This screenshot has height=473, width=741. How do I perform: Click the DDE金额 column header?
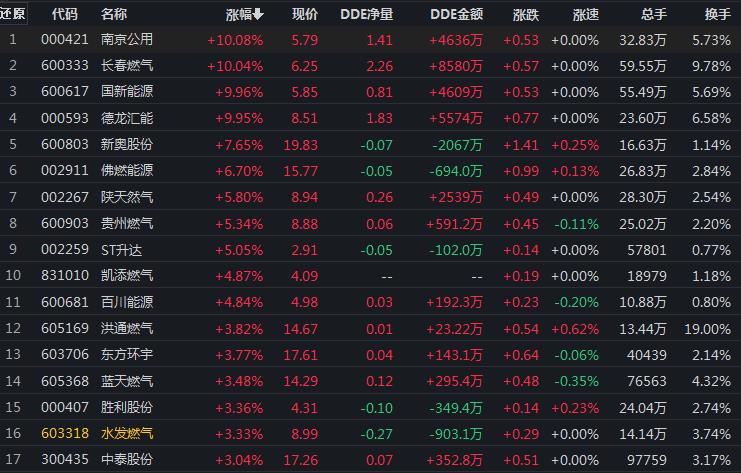(x=456, y=15)
